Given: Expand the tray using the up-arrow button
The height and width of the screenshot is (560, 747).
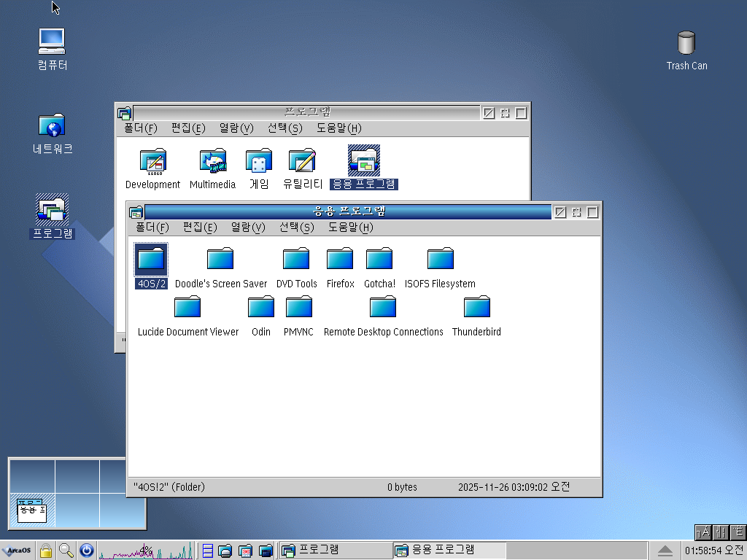Looking at the screenshot, I should [x=665, y=551].
